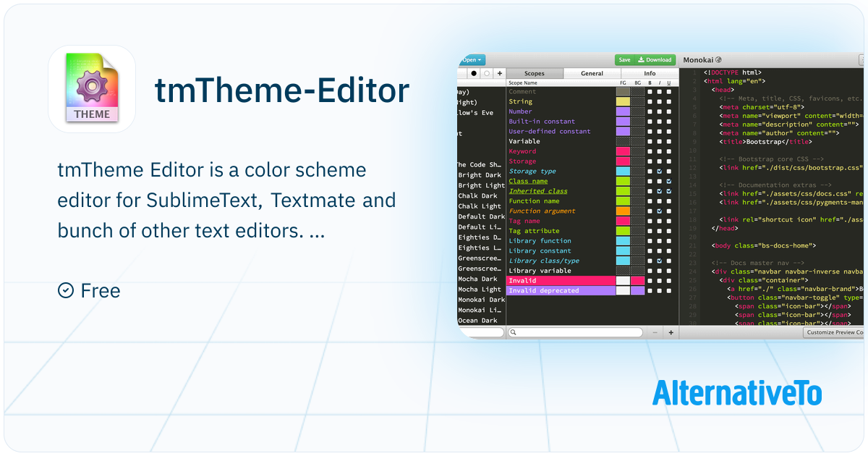The height and width of the screenshot is (456, 868).
Task: Select the Bright Dark theme
Action: pos(481,175)
